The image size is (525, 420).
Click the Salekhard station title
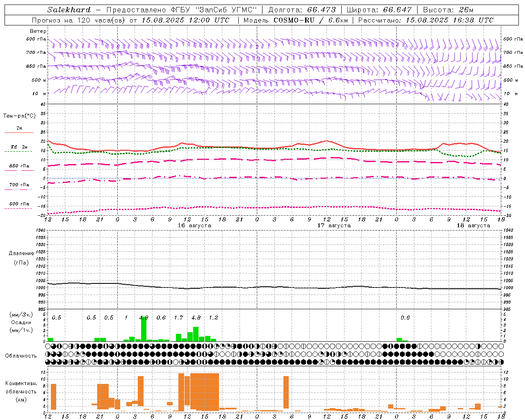point(69,10)
